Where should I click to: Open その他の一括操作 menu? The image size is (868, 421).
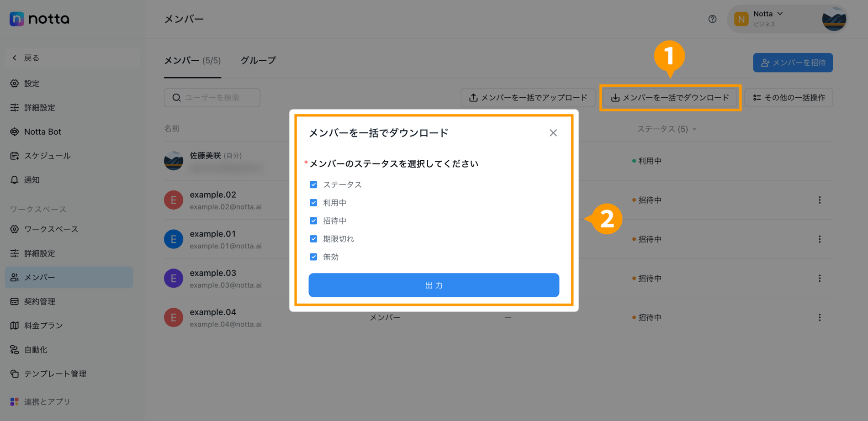click(789, 98)
